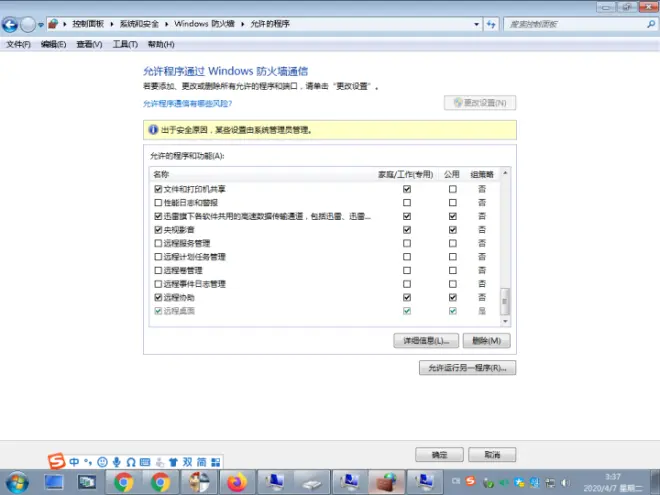This screenshot has height=495, width=660.
Task: Click the search magnifier icon
Action: [651, 24]
